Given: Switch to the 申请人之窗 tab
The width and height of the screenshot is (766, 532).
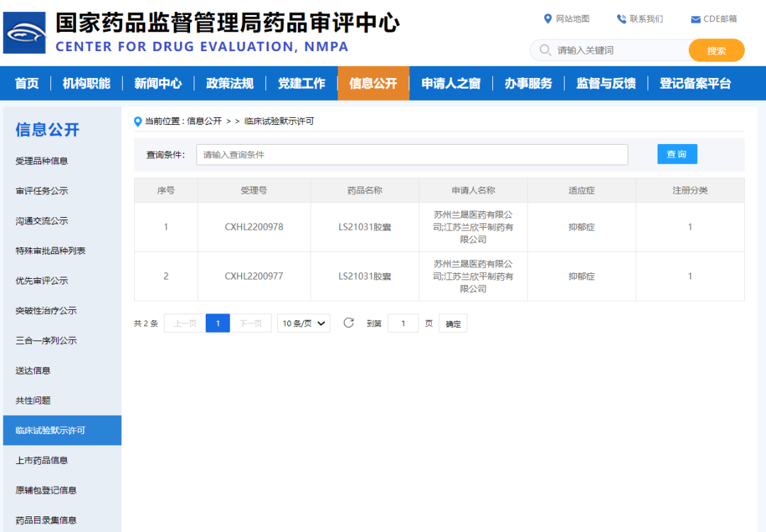Looking at the screenshot, I should pyautogui.click(x=450, y=83).
